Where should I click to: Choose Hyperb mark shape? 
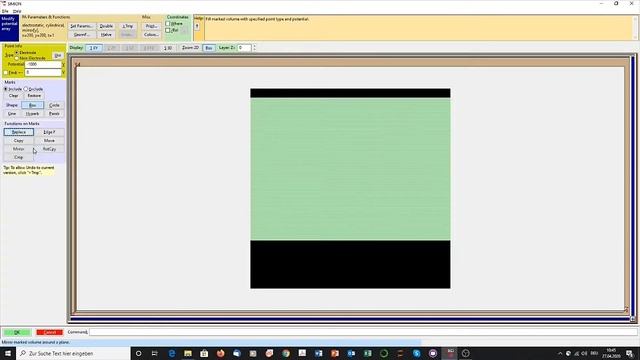click(x=33, y=114)
